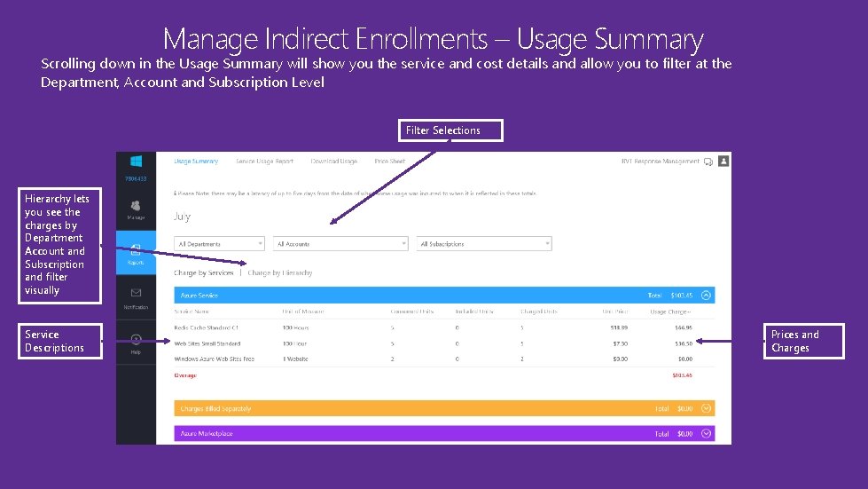The width and height of the screenshot is (868, 489).
Task: Click the Service Name column header
Action: click(192, 312)
